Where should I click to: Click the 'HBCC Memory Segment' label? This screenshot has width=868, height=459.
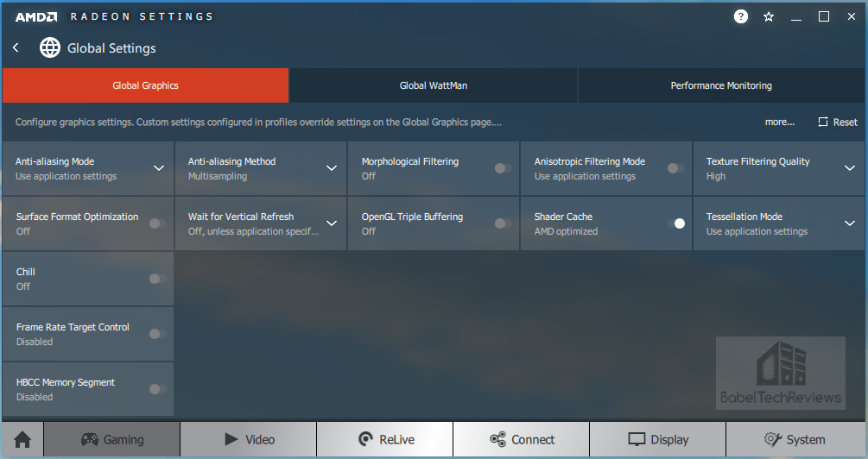click(x=66, y=383)
